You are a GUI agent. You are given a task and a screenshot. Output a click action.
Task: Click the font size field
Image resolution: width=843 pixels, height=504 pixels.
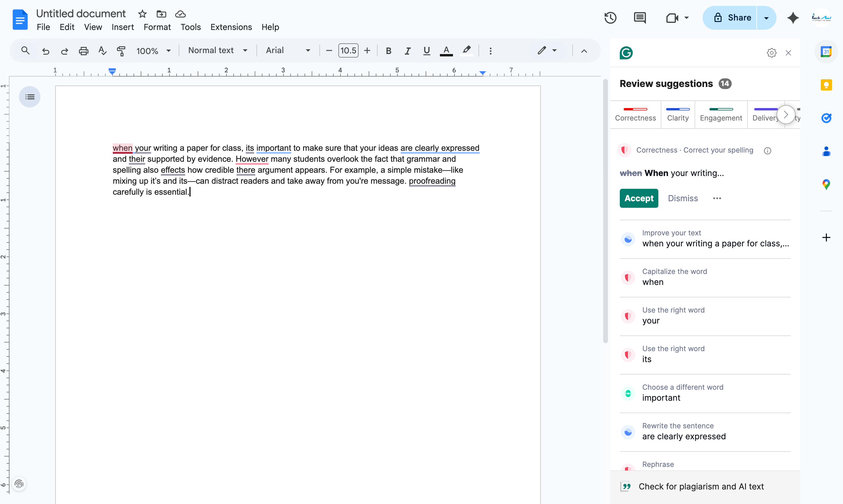[x=348, y=50]
